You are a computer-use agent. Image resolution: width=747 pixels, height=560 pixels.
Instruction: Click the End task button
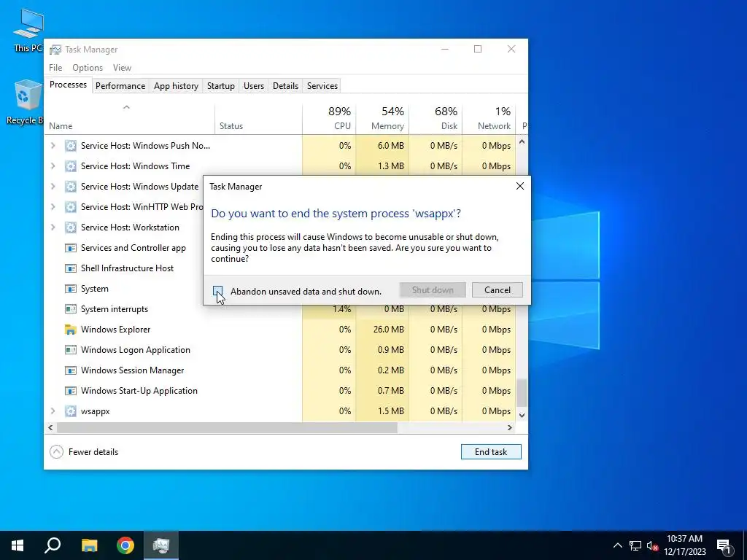[x=491, y=452]
